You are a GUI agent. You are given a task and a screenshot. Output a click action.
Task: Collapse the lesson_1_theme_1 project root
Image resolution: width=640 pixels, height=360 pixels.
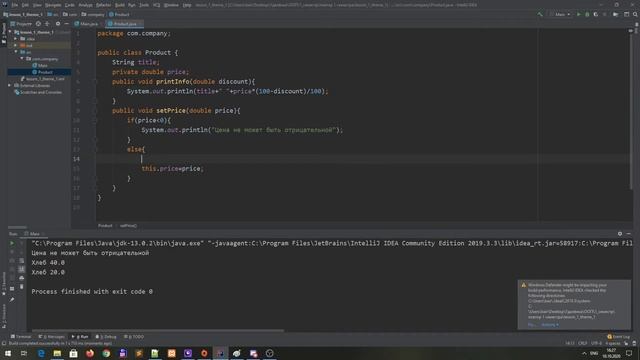click(x=10, y=32)
